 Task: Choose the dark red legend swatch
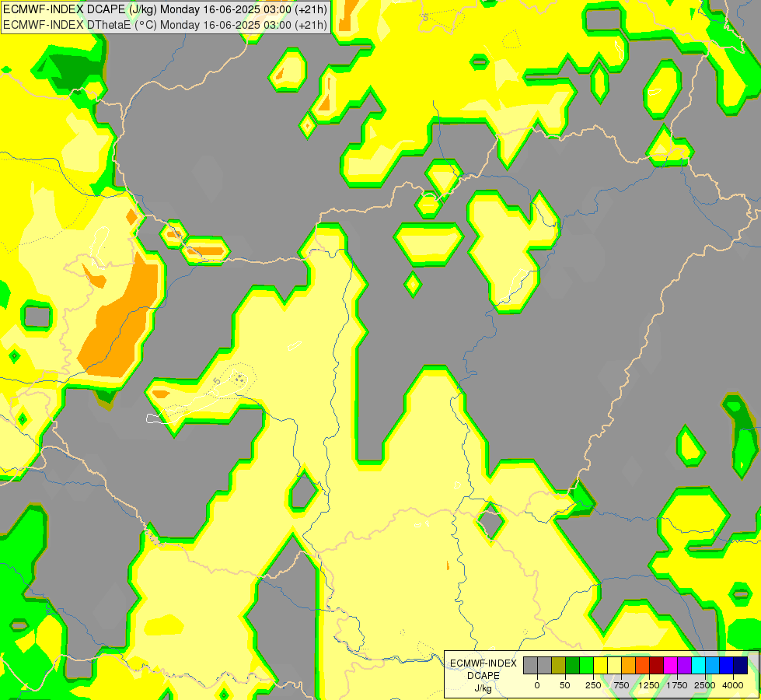[x=657, y=666]
